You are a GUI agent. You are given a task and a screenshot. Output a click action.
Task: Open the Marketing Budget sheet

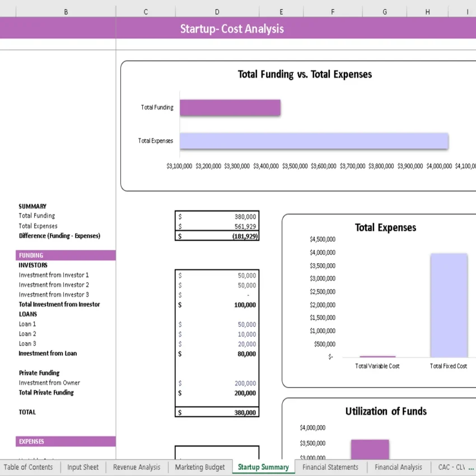[199, 467]
